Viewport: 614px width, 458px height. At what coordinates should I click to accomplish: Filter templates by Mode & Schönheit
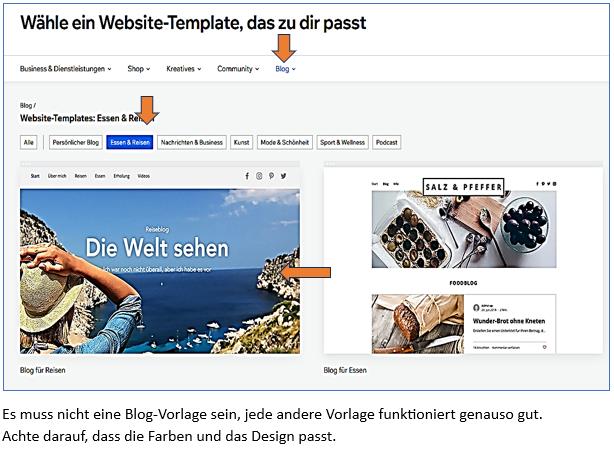(285, 142)
